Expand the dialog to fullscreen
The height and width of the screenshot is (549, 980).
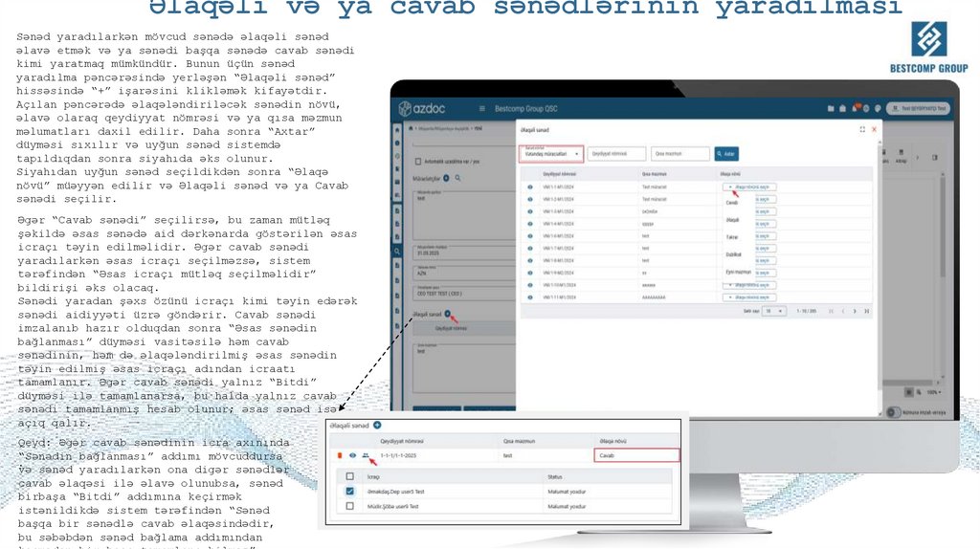tap(862, 129)
